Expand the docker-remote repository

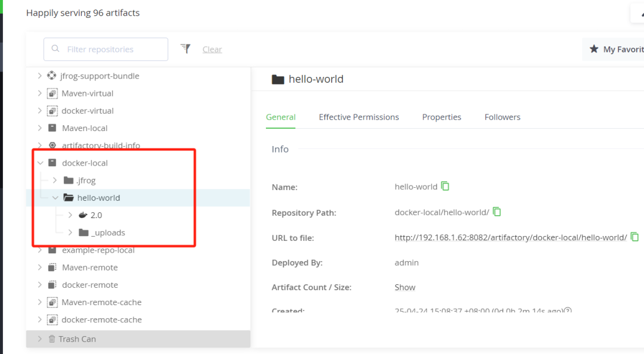(39, 284)
